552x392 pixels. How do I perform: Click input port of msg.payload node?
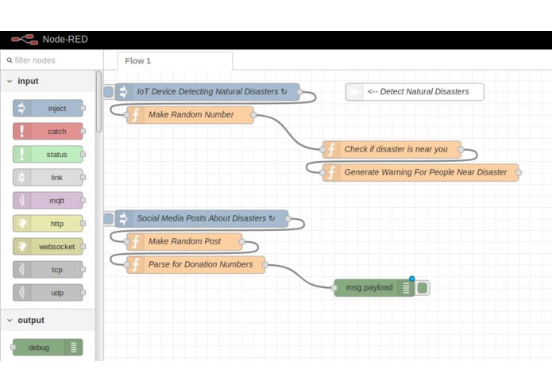click(x=334, y=288)
